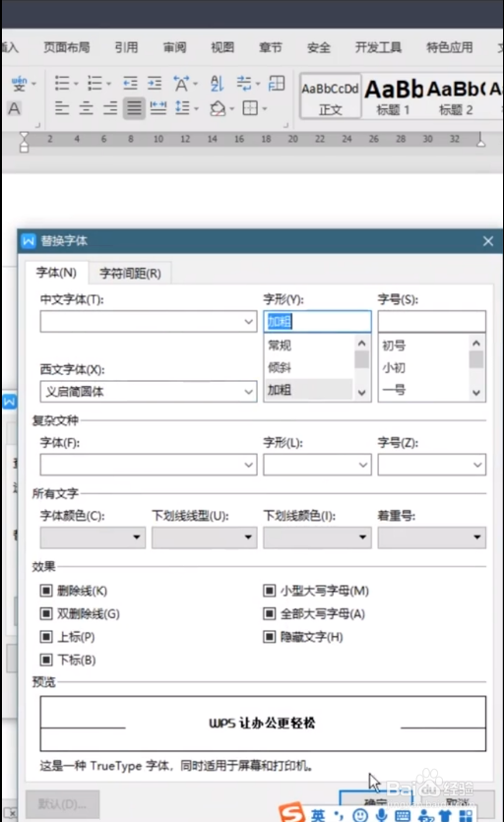Viewport: 504px width, 822px height.
Task: Click the 默认(D)... button
Action: pos(62,804)
